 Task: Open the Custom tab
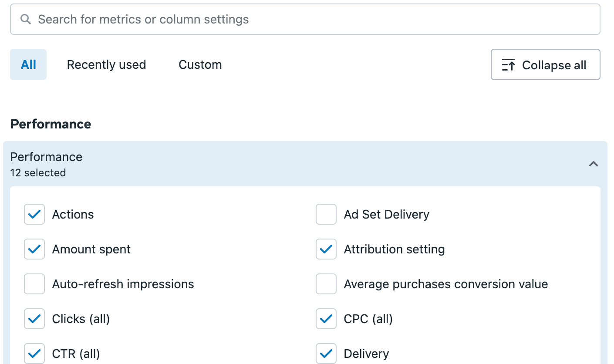click(200, 64)
